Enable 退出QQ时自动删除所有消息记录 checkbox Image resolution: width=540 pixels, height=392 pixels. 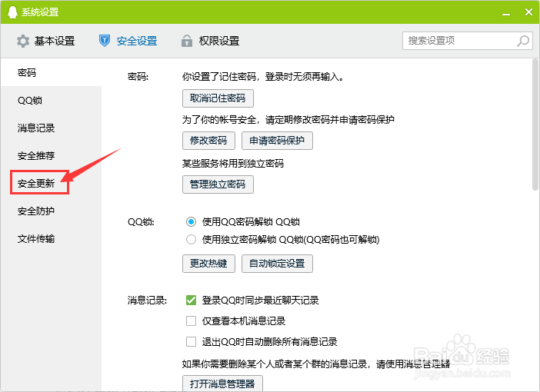coord(191,341)
